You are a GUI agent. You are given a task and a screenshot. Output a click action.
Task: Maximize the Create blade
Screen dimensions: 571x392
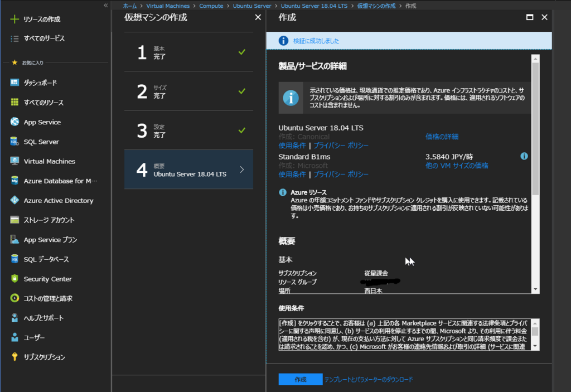tap(530, 17)
